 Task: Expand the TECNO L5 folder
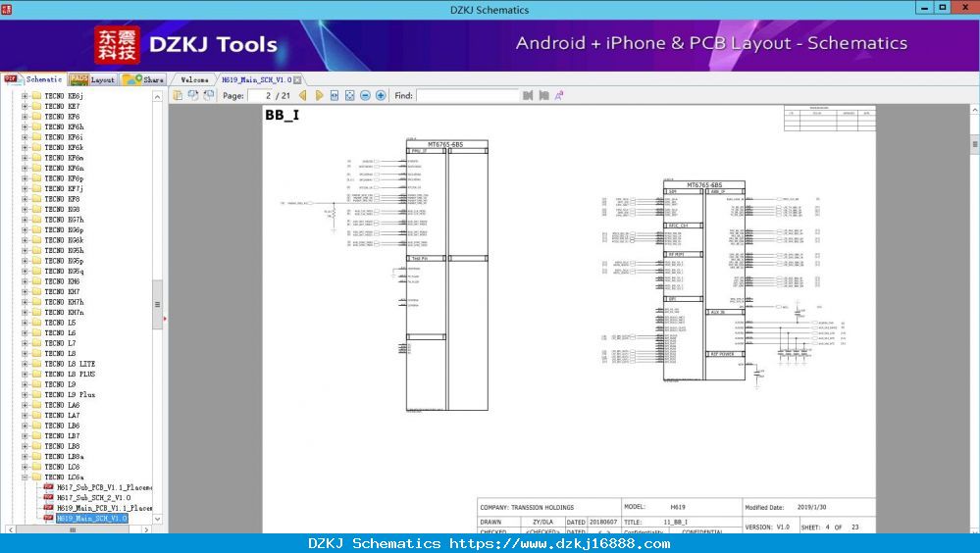point(25,323)
